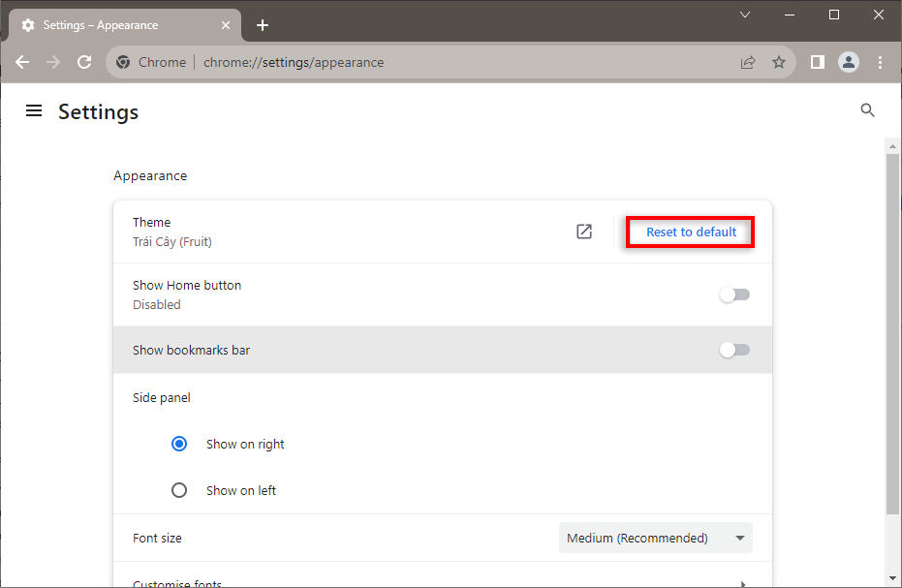
Task: Open the Font size dropdown
Action: pos(655,538)
